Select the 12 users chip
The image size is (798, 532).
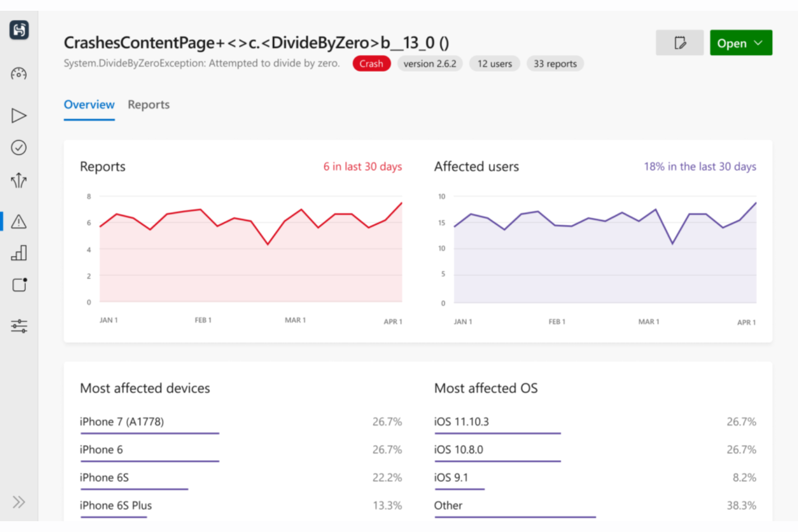point(494,63)
